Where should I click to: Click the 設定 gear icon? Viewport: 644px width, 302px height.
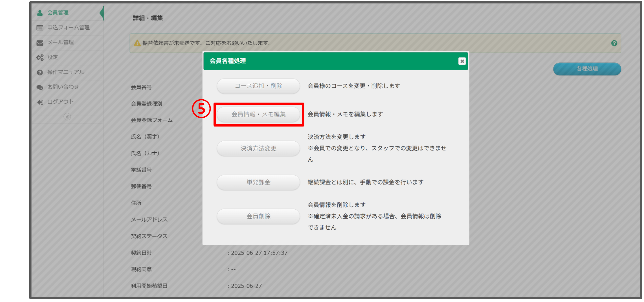[40, 57]
